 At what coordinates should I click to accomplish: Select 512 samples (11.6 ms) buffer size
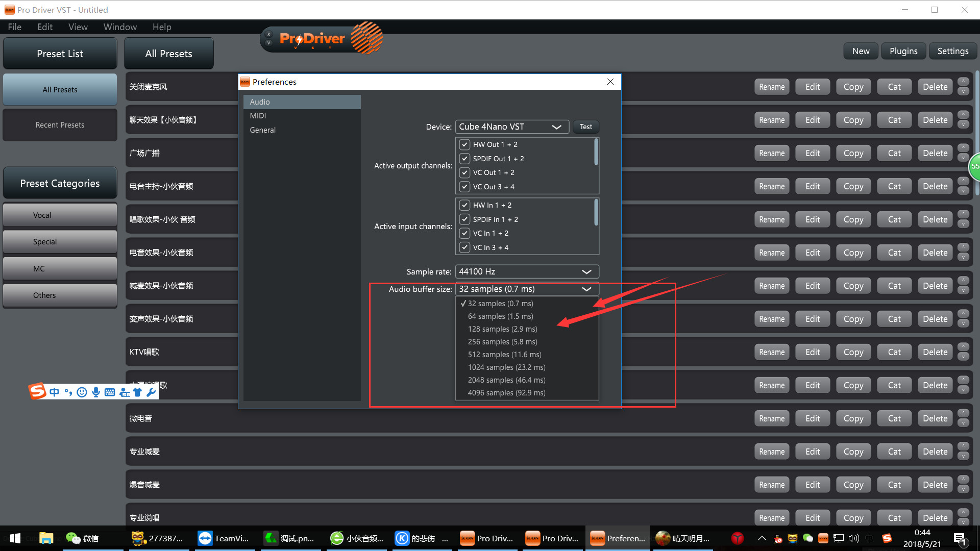(527, 355)
